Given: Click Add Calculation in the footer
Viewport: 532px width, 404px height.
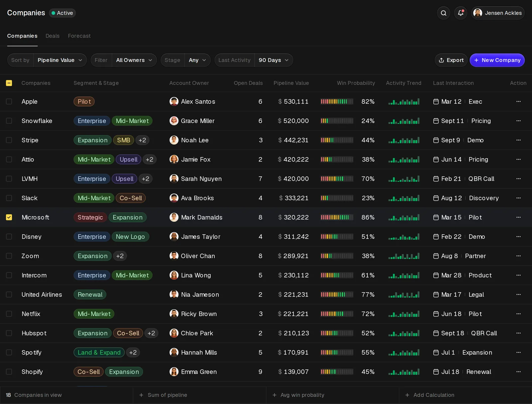Looking at the screenshot, I should click(x=430, y=395).
